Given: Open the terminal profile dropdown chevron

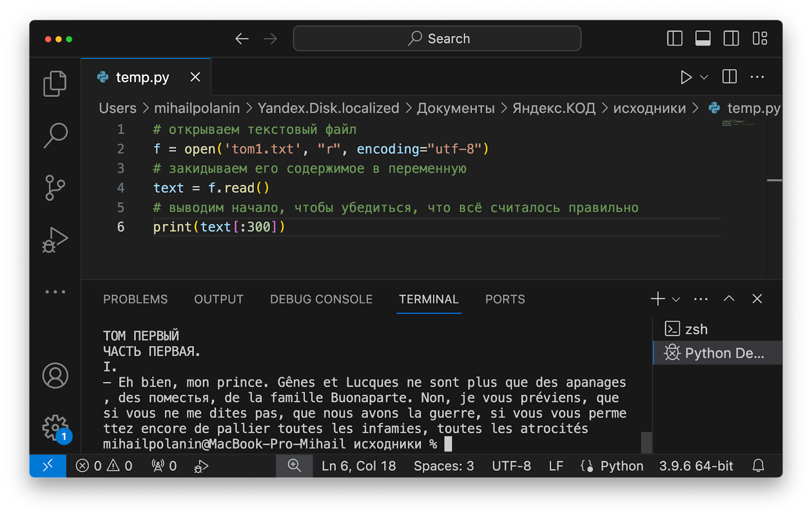Looking at the screenshot, I should tap(675, 299).
